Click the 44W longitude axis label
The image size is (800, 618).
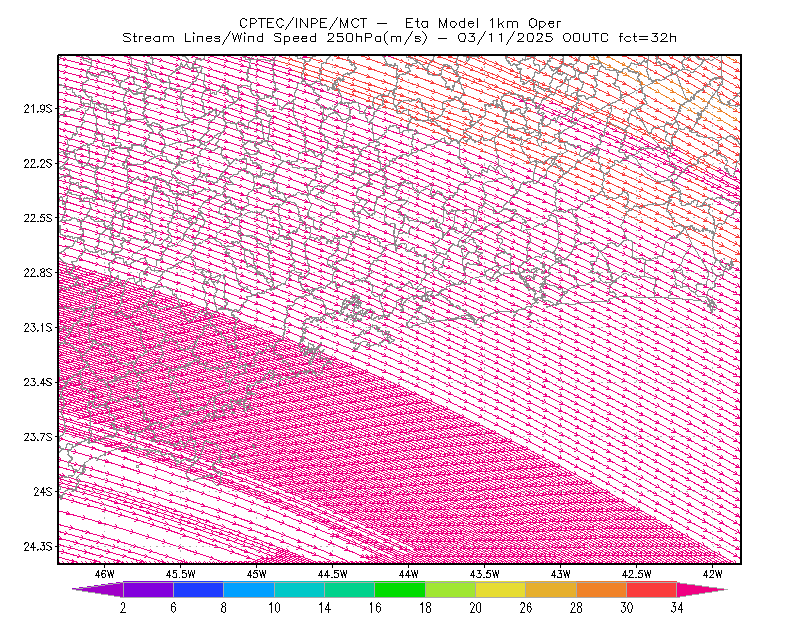click(409, 574)
